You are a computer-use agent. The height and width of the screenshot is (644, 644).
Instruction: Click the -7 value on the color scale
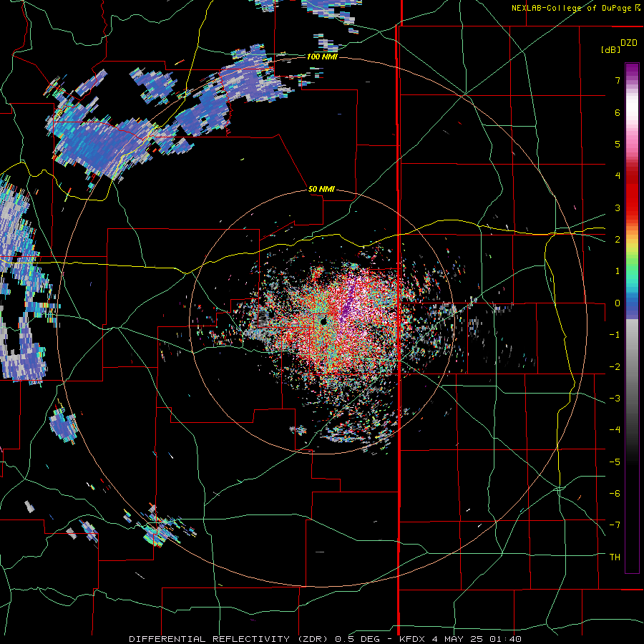[615, 525]
